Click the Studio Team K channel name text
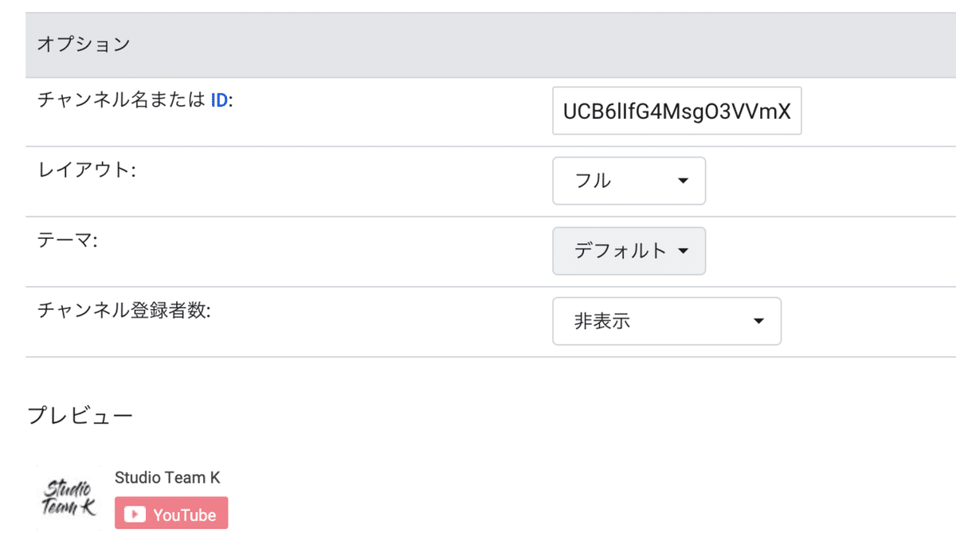The image size is (956, 560). [x=167, y=478]
